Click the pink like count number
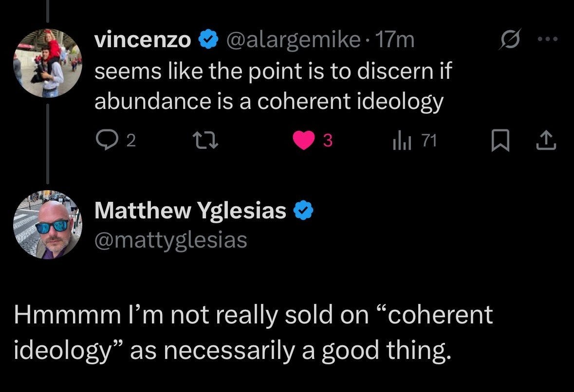The height and width of the screenshot is (392, 574). click(x=328, y=142)
